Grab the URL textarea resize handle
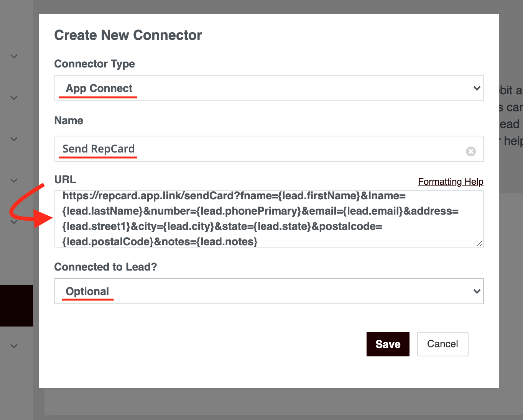The height and width of the screenshot is (420, 523). pyautogui.click(x=480, y=243)
